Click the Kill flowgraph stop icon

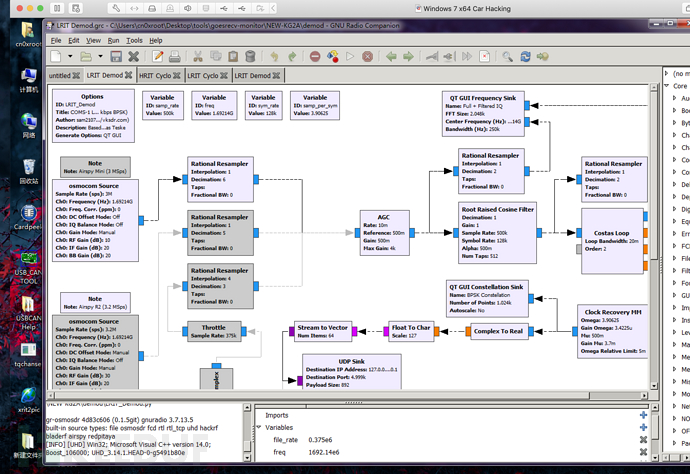[367, 57]
